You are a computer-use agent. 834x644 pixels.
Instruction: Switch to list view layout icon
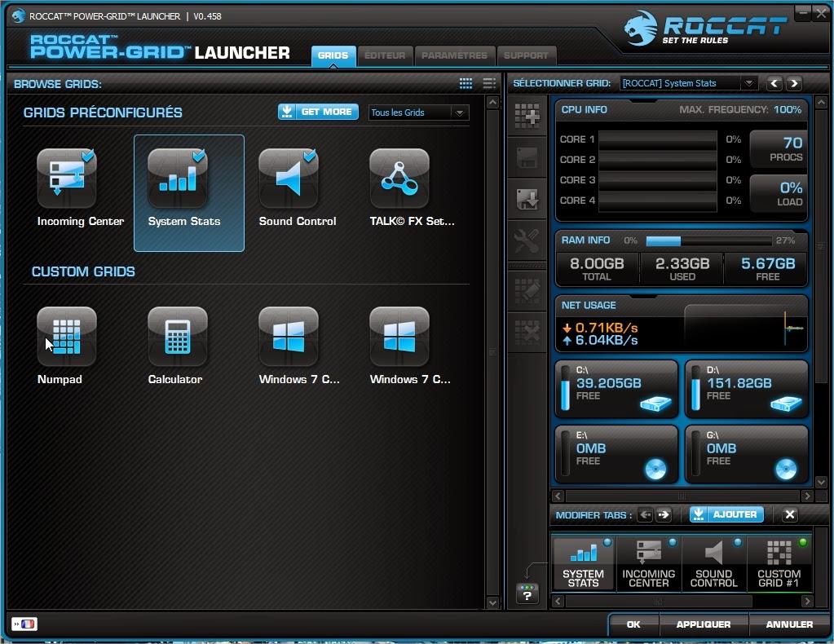(x=488, y=83)
